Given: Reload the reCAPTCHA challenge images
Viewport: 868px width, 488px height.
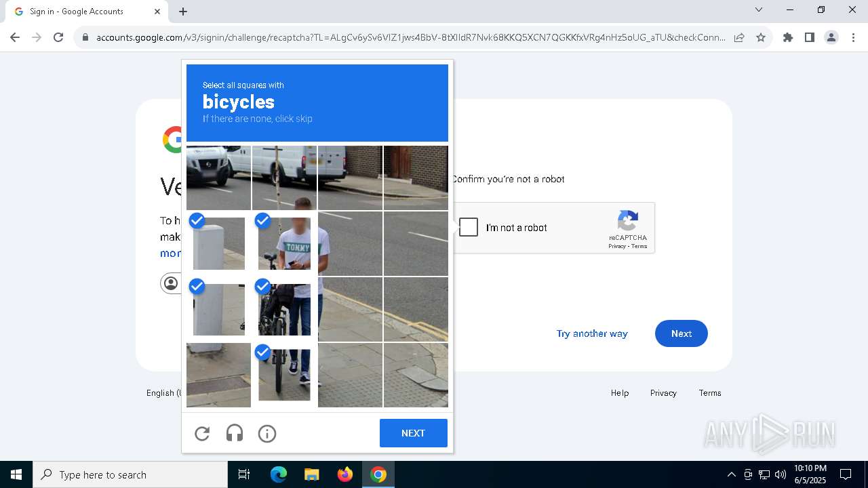Looking at the screenshot, I should [x=202, y=434].
